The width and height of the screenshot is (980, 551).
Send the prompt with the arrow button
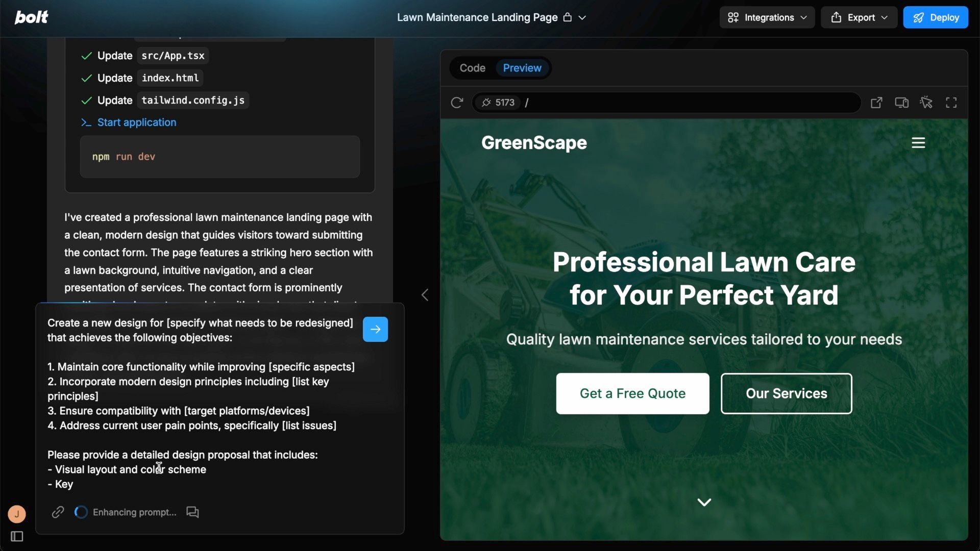click(375, 329)
